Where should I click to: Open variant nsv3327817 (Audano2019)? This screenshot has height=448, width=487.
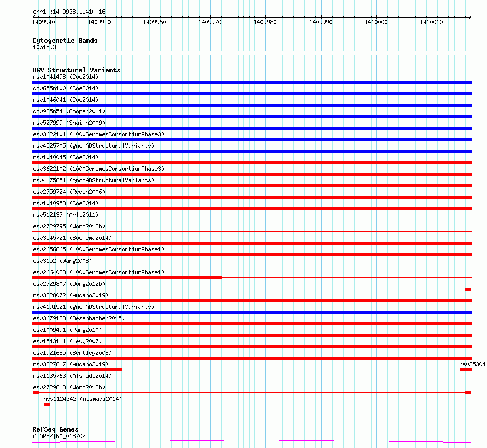point(71,364)
